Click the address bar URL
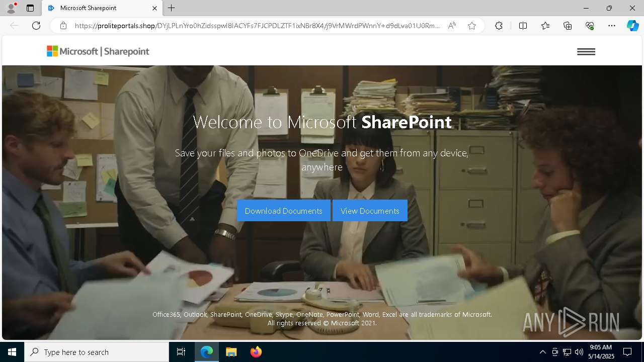644x362 pixels. (257, 26)
